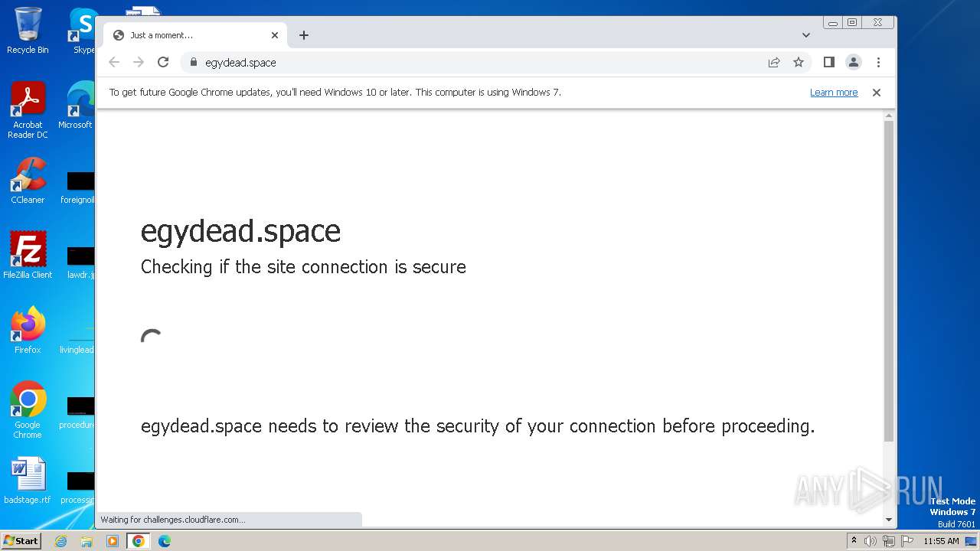Bookmark this tab with star icon
Image resolution: width=980 pixels, height=551 pixels.
[x=799, y=63]
